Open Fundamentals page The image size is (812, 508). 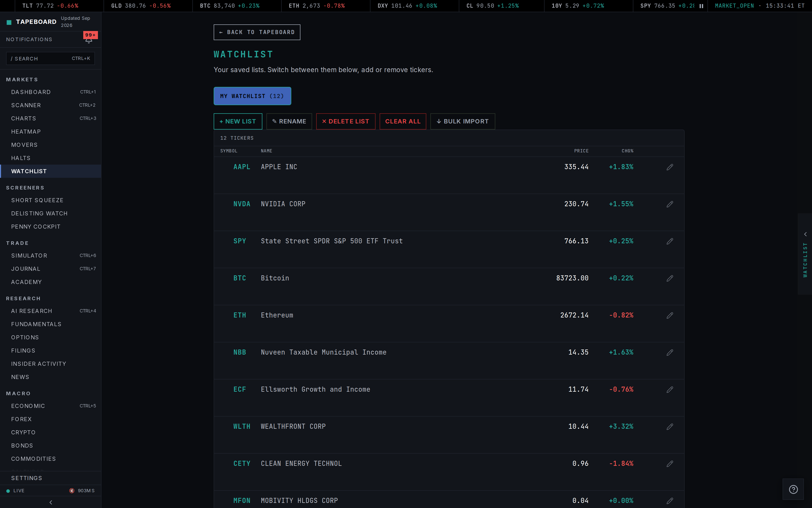(x=51, y=324)
